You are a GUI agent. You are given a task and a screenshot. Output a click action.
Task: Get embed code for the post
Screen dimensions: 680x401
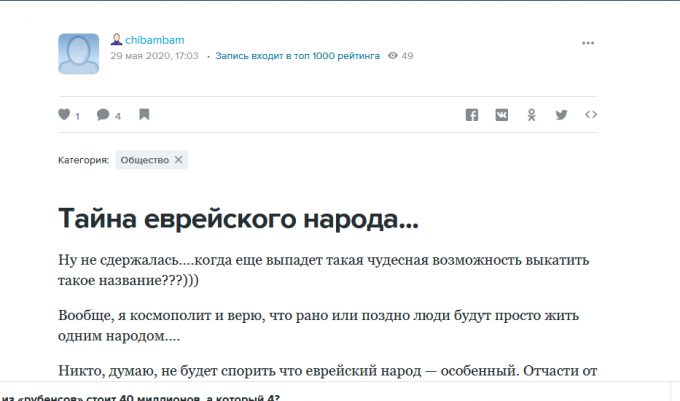591,115
